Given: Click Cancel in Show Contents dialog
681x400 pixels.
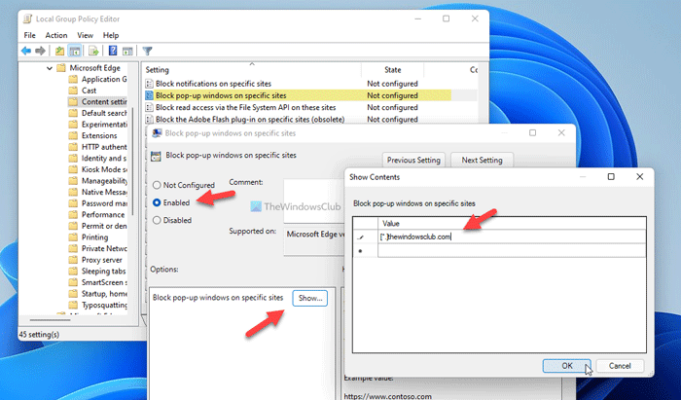Looking at the screenshot, I should 619,366.
